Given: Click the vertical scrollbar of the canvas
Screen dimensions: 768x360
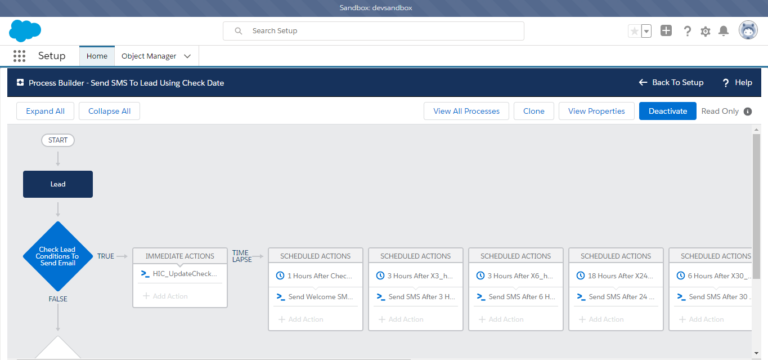Looking at the screenshot, I should click(756, 206).
